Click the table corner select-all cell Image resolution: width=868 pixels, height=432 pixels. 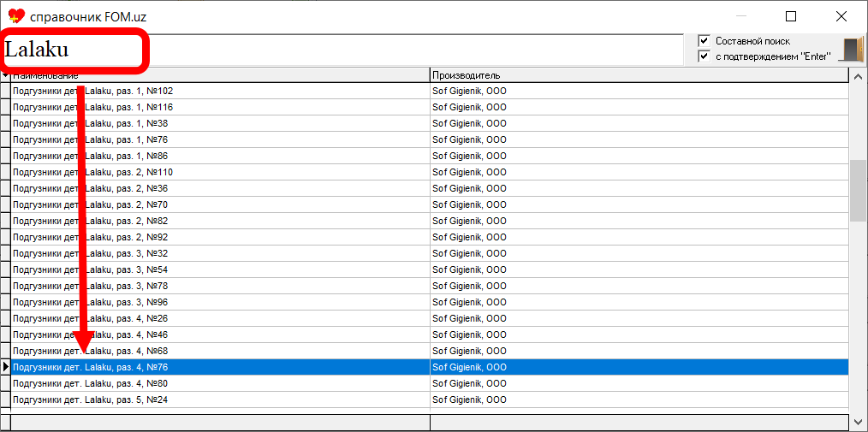click(x=5, y=76)
